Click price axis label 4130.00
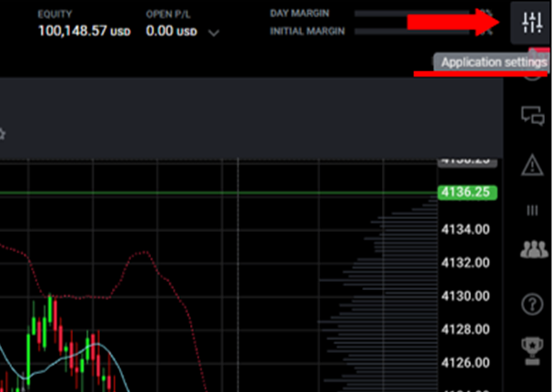Screen dimensions: 553x392 (x=466, y=297)
